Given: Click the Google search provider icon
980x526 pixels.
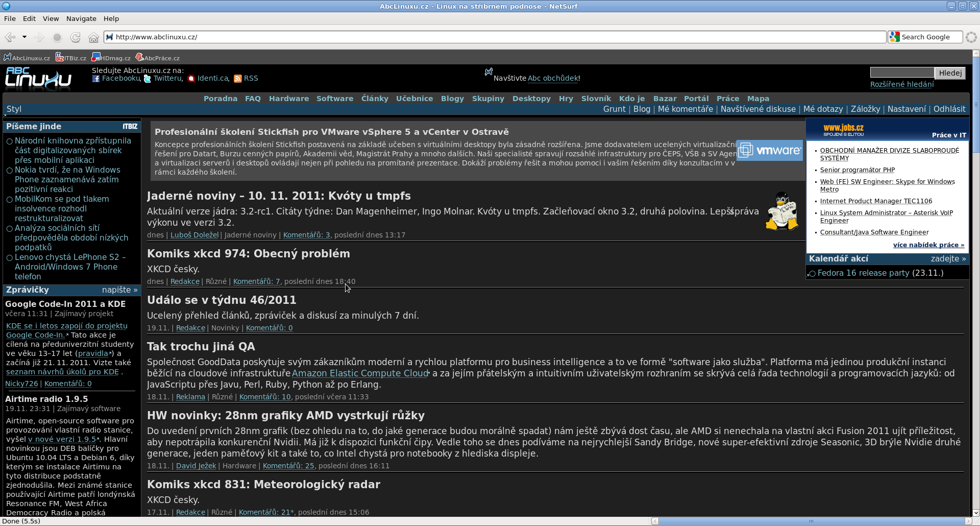Looking at the screenshot, I should (894, 37).
